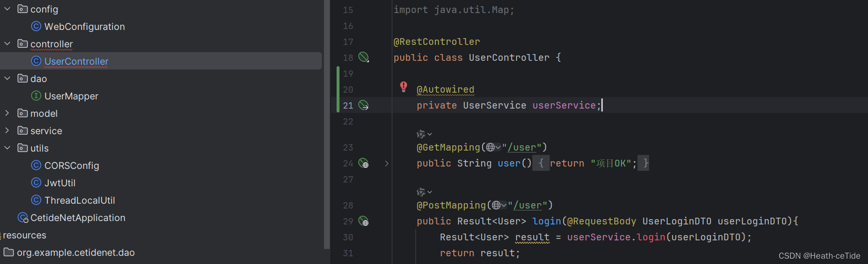Expand folded user() method body arrow
This screenshot has width=868, height=264.
387,164
